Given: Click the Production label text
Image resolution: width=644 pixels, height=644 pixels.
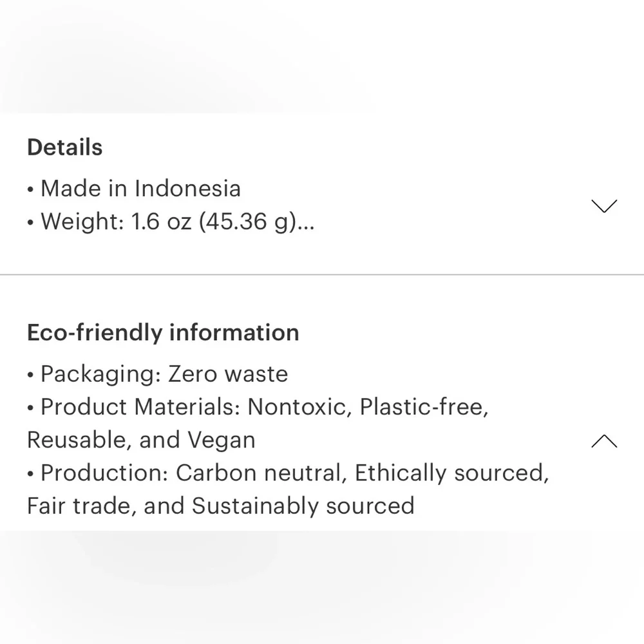Looking at the screenshot, I should click(x=104, y=473).
